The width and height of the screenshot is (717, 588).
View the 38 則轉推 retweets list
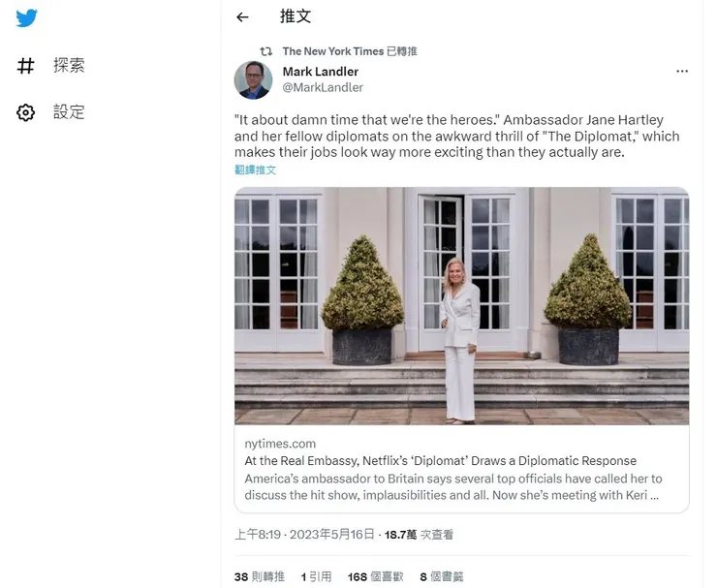[260, 577]
